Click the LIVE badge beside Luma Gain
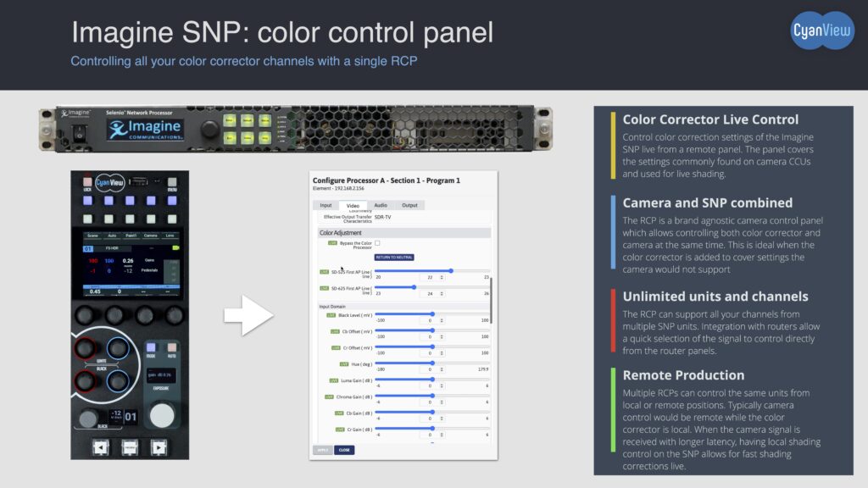Viewport: 868px width, 488px height. pos(334,380)
